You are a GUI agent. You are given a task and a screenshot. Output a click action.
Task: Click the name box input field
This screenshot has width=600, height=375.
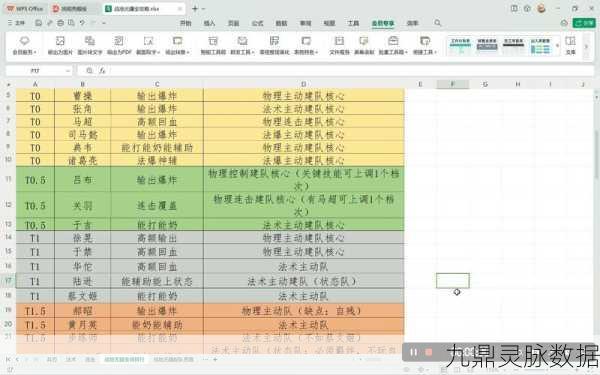click(35, 71)
